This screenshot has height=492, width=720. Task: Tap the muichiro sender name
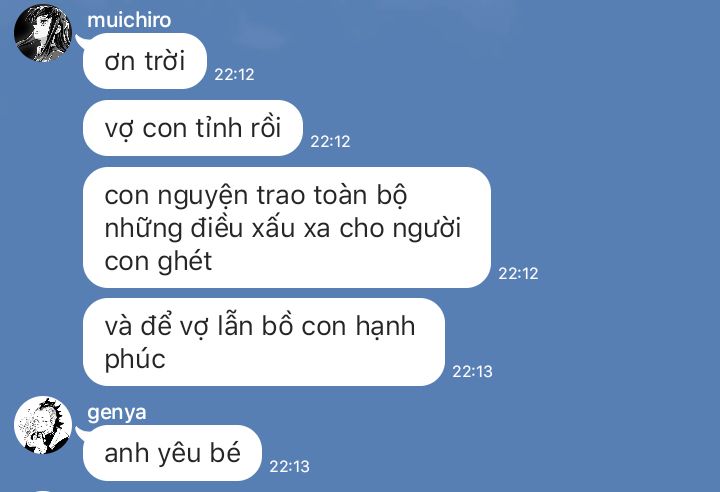tap(129, 20)
